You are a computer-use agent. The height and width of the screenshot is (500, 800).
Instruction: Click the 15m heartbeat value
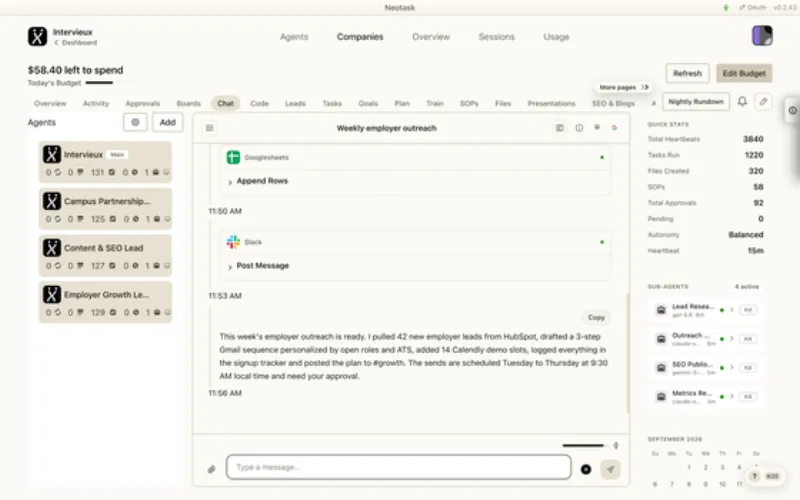[756, 251]
